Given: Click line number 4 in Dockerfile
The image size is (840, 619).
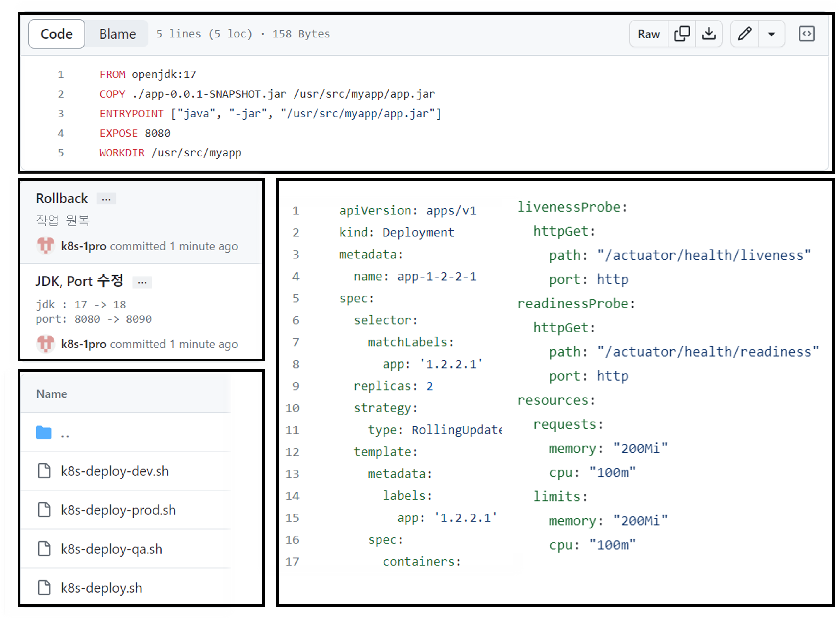Looking at the screenshot, I should point(61,133).
